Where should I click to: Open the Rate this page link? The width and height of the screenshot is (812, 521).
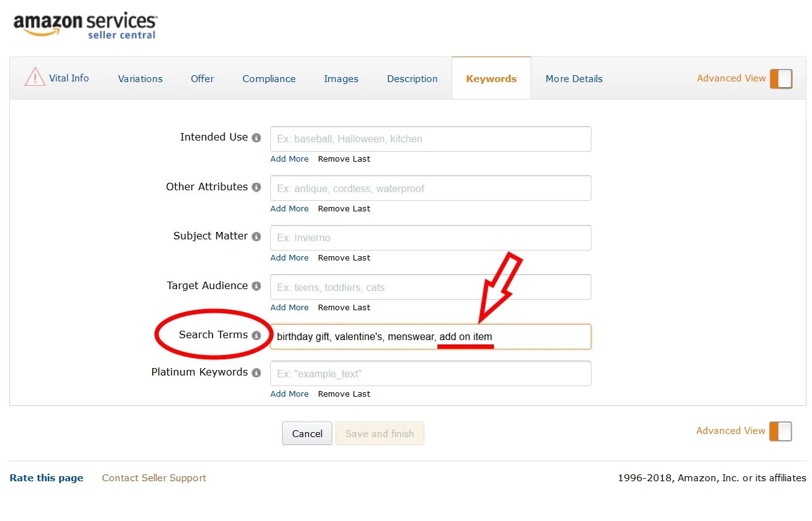tap(46, 477)
